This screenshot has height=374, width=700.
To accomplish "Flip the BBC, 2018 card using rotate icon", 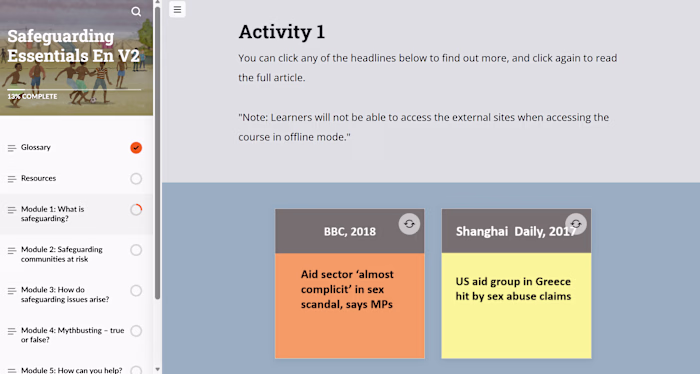I will tap(409, 224).
